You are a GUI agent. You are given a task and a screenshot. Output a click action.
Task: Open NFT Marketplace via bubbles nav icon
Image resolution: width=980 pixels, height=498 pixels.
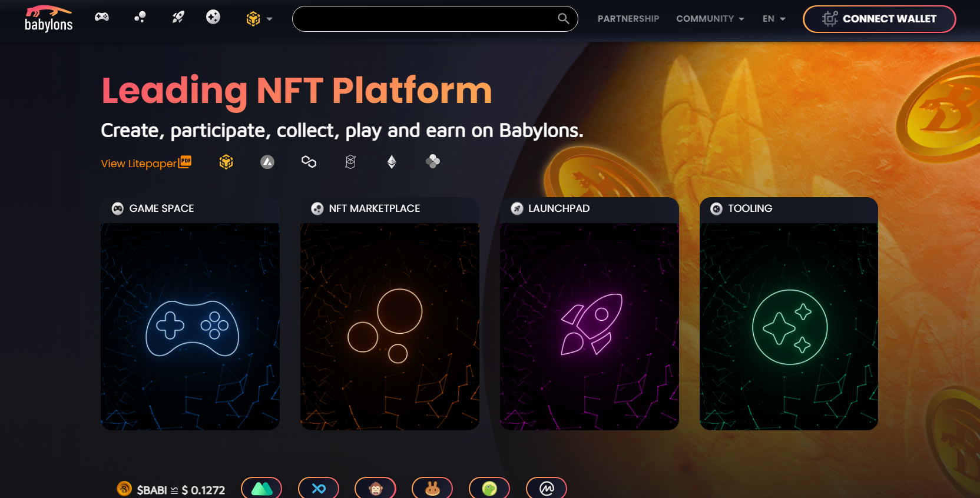(140, 17)
